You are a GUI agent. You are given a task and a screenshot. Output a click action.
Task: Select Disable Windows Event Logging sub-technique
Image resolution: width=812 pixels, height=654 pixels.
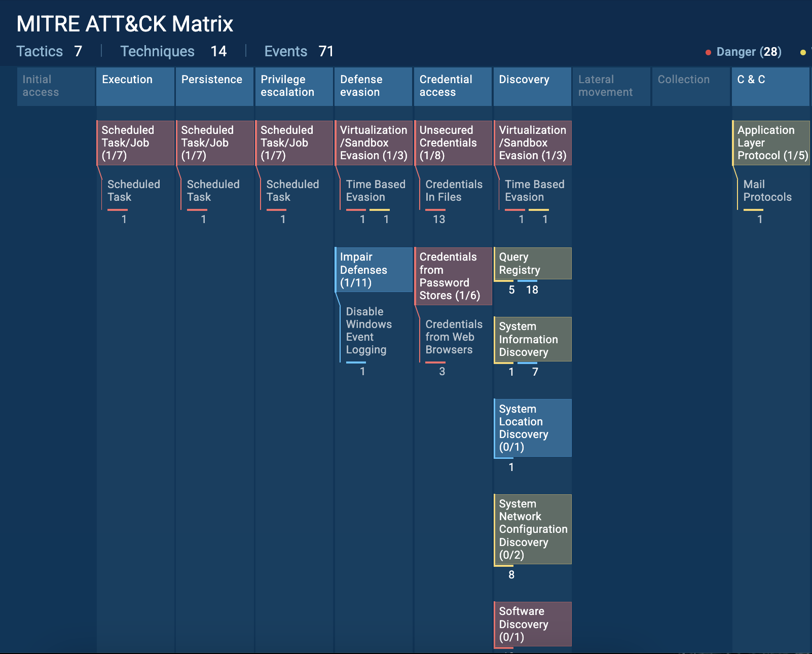click(369, 331)
